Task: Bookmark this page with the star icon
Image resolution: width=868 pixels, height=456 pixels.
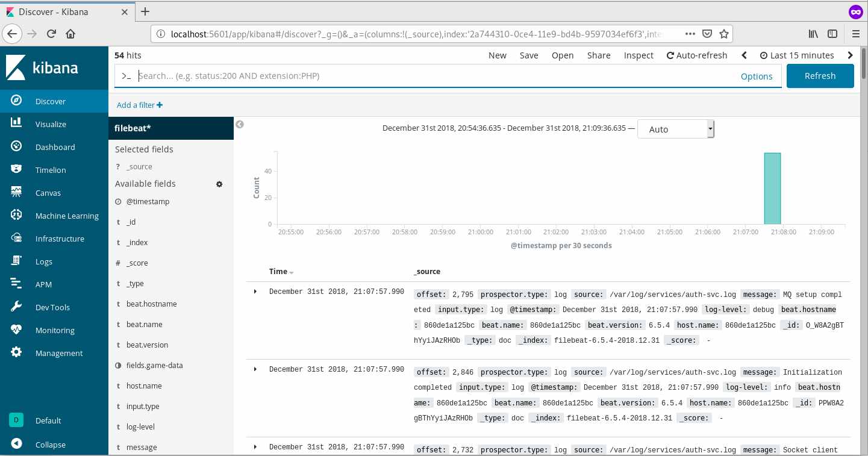Action: tap(724, 34)
